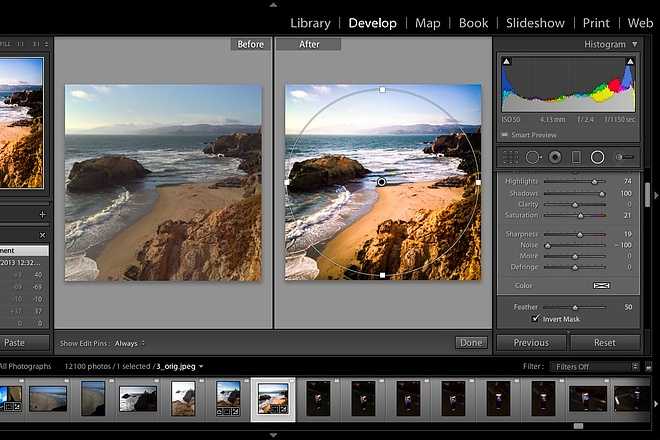Click the Done button
This screenshot has width=660, height=440.
click(471, 343)
